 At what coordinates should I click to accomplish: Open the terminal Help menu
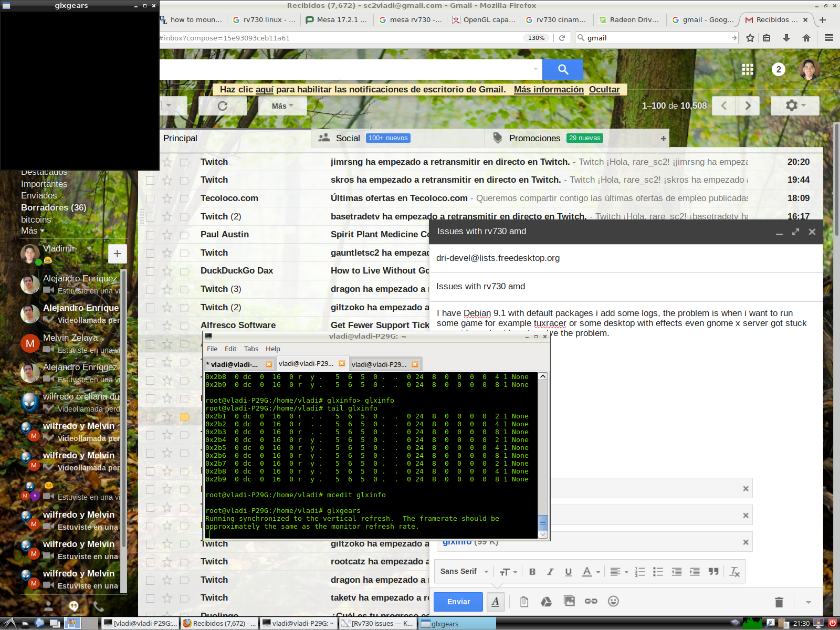[x=273, y=349]
